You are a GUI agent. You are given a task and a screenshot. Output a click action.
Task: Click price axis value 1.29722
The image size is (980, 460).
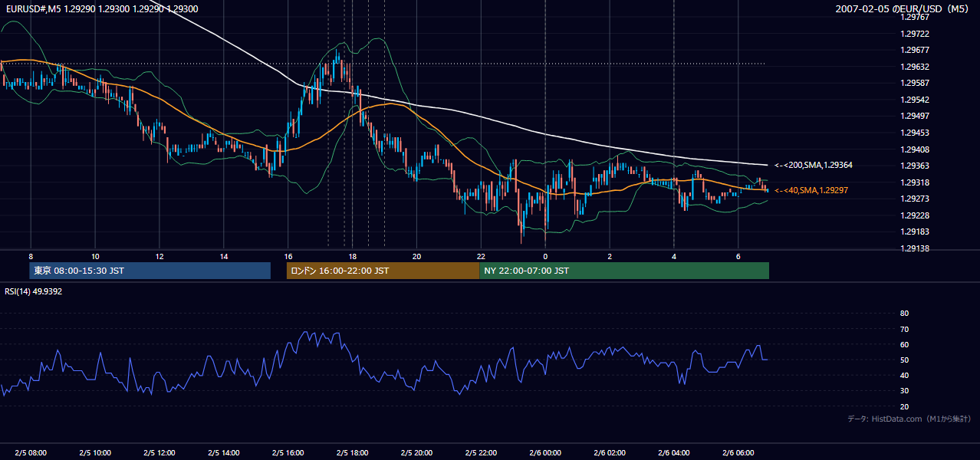pyautogui.click(x=915, y=34)
